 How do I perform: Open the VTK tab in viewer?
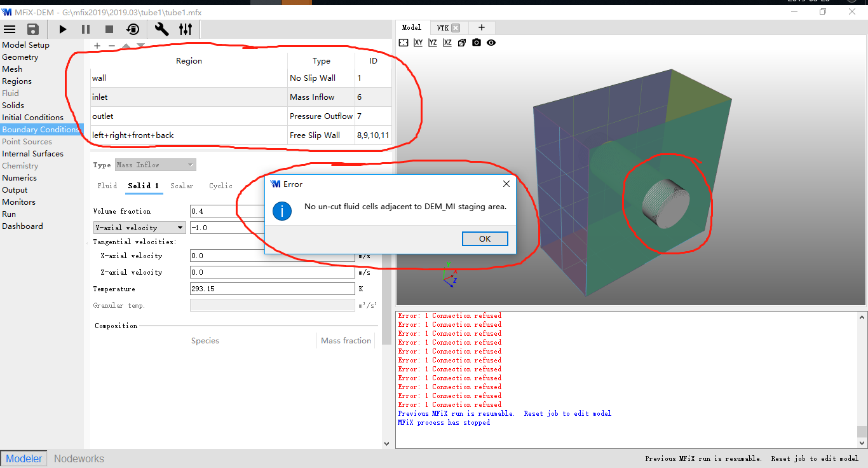pyautogui.click(x=442, y=28)
